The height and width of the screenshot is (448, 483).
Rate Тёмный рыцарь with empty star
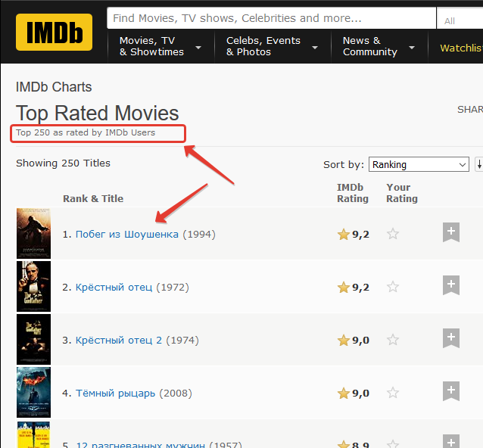[393, 393]
